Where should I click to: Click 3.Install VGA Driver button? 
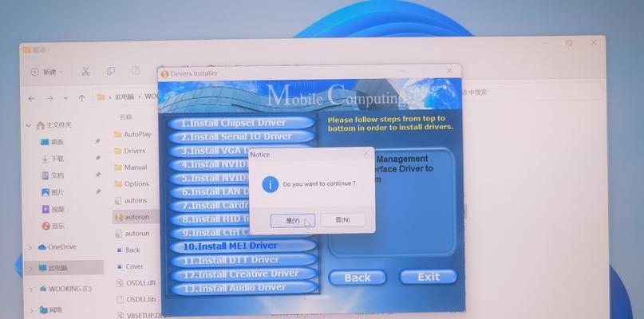coord(209,151)
